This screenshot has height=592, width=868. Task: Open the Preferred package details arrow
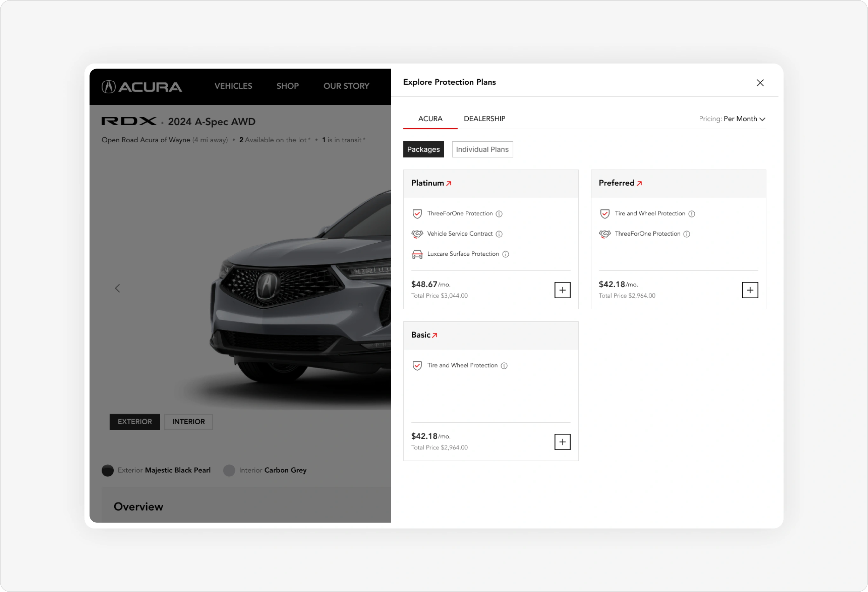click(639, 183)
